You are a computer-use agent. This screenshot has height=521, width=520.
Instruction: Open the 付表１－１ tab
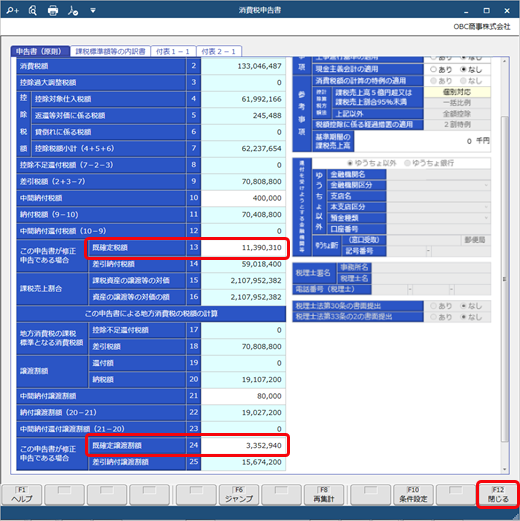click(173, 51)
